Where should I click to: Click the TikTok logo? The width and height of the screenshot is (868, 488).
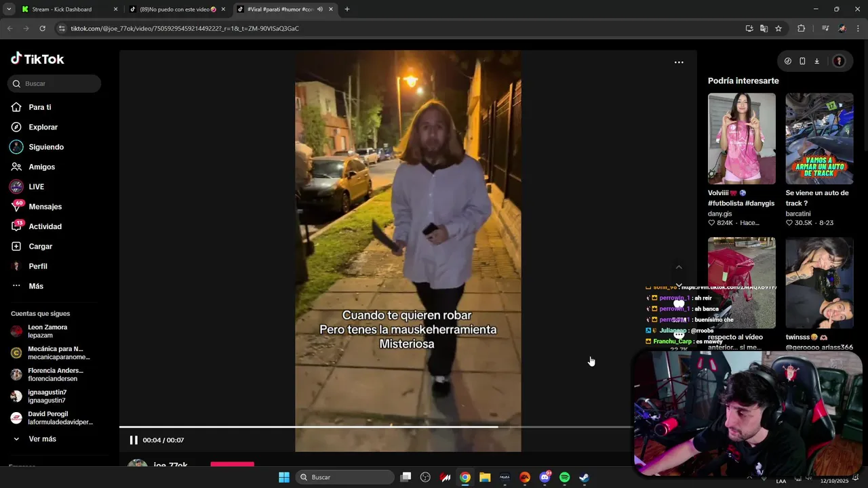click(37, 59)
